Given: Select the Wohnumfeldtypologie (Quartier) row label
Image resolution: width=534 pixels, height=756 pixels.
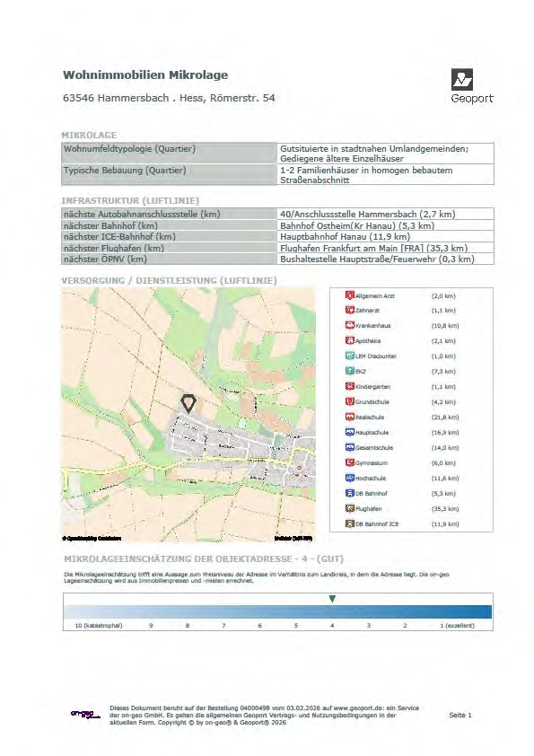Looking at the screenshot, I should pyautogui.click(x=129, y=149).
